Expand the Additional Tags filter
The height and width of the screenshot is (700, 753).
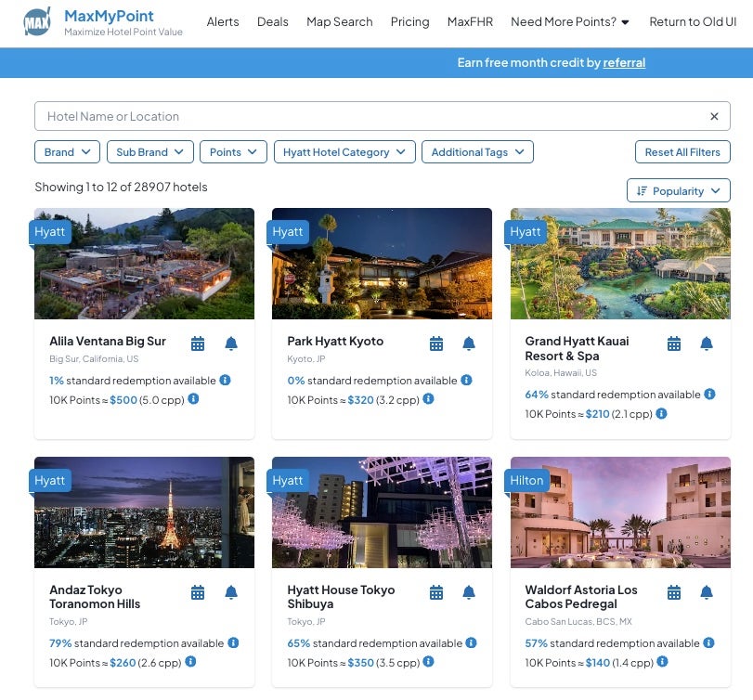click(x=476, y=152)
